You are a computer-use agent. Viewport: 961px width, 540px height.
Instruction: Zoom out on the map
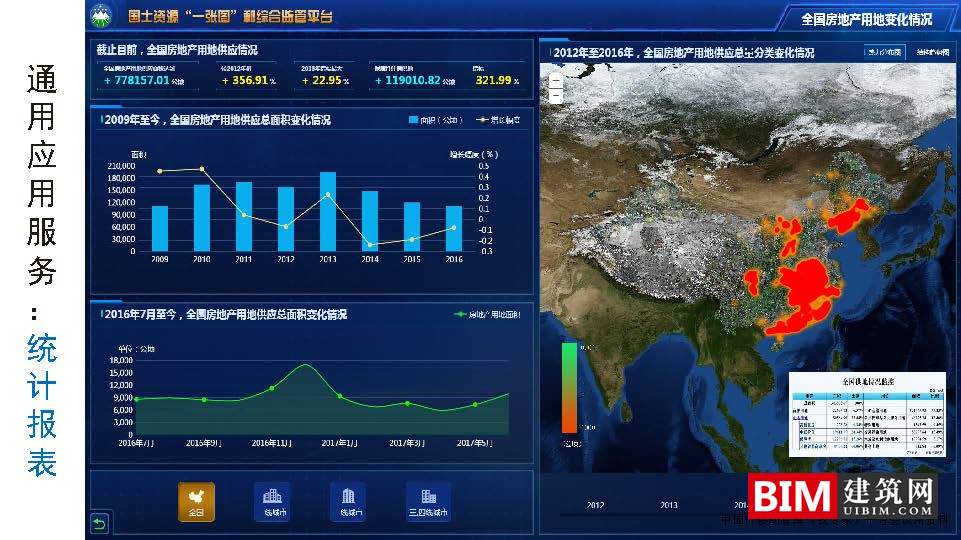coord(555,96)
